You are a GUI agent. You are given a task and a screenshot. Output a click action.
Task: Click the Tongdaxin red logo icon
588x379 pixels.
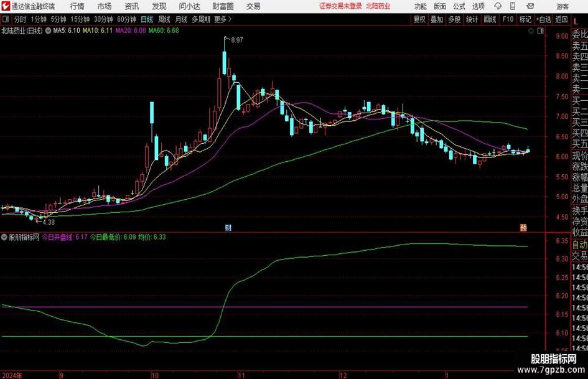tap(6, 6)
